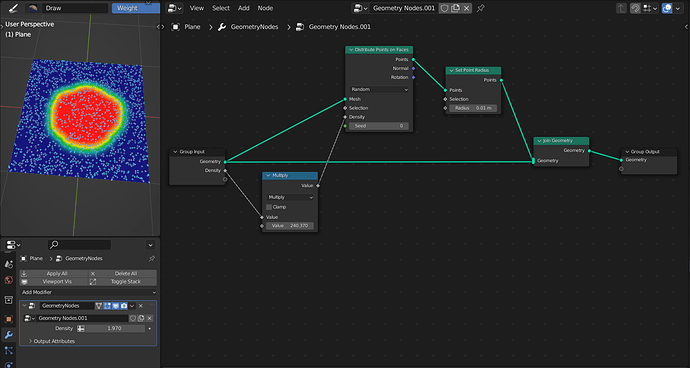The width and height of the screenshot is (690, 368).
Task: Collapse the Set Point Radius node
Action: (x=451, y=70)
